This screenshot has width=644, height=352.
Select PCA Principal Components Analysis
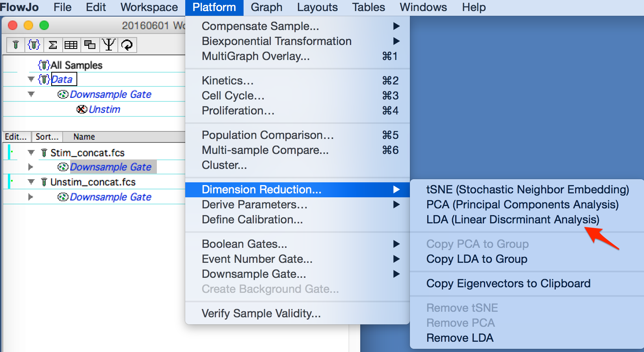point(527,204)
